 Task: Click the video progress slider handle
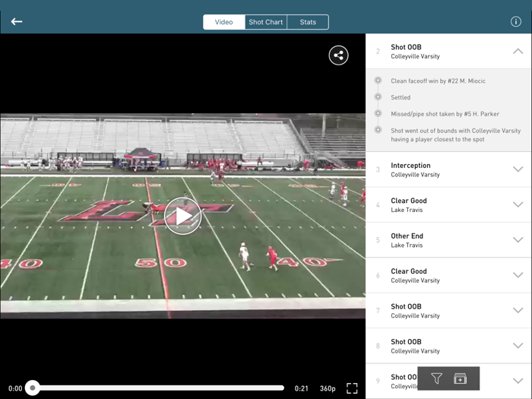tap(32, 388)
